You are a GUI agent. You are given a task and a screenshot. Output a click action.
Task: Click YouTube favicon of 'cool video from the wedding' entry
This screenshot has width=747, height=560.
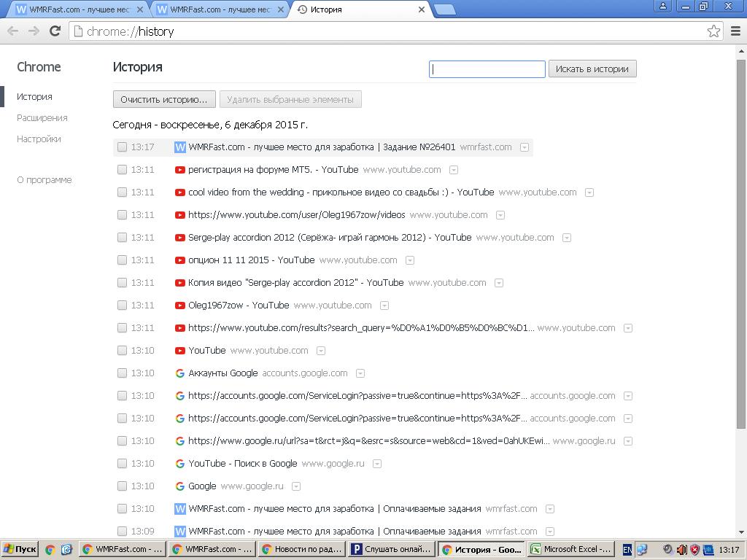coord(179,192)
